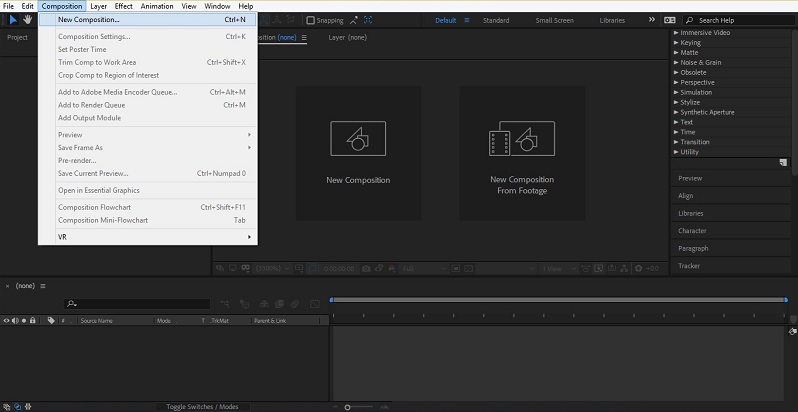Click the timeline layer search icon
Screen dimensions: 798x412
click(x=72, y=304)
